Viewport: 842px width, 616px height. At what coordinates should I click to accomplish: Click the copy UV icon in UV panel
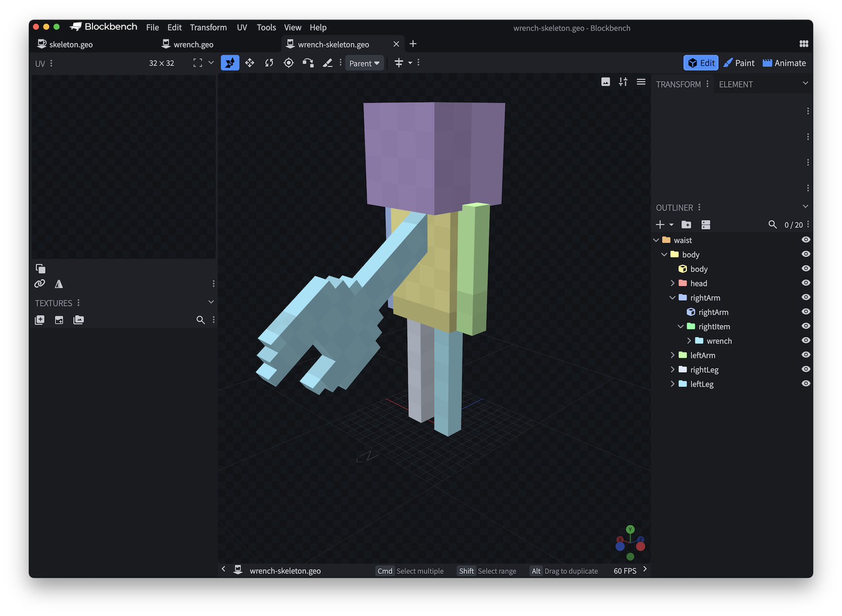tap(41, 269)
